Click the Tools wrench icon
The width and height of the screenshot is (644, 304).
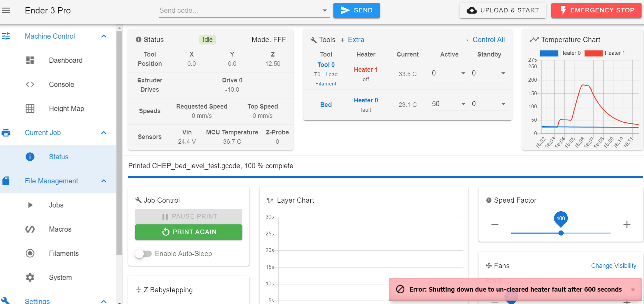click(313, 40)
